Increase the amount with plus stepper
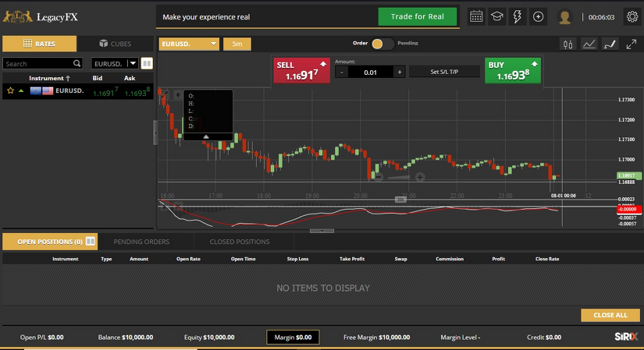Viewport: 644px width, 350px height. click(x=399, y=72)
